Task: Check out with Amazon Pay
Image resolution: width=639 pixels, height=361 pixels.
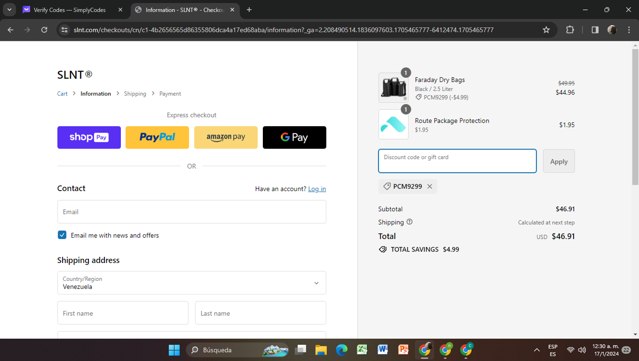Action: (x=226, y=137)
